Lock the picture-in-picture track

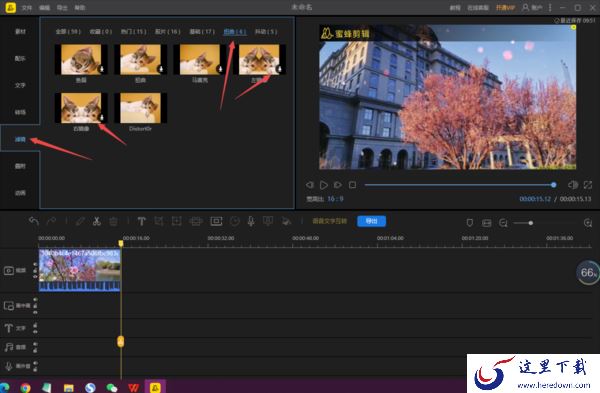(x=35, y=306)
